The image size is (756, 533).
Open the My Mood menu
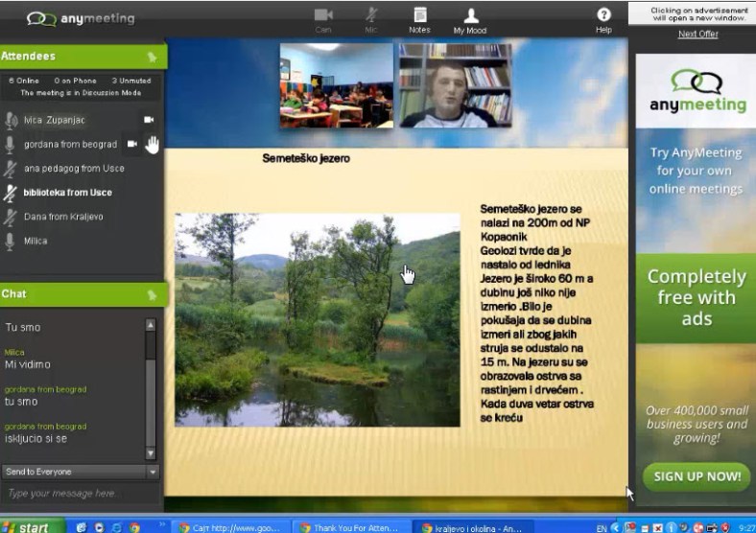tap(470, 17)
